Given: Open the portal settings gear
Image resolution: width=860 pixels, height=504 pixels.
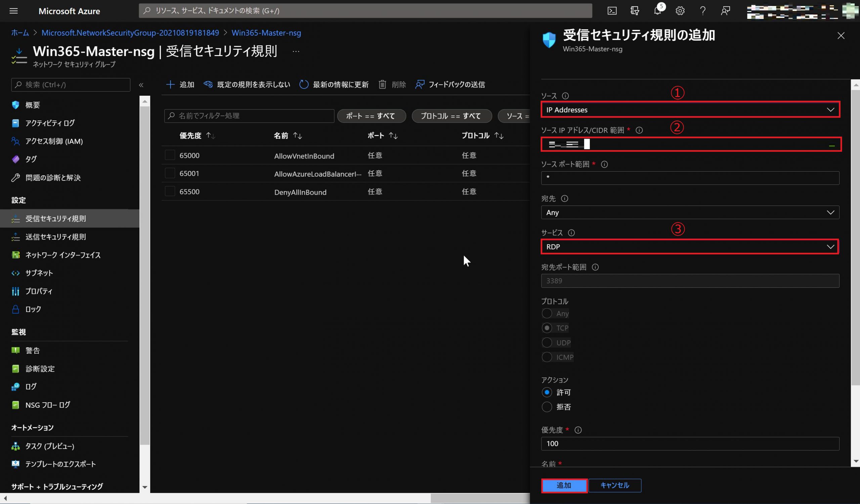Looking at the screenshot, I should 680,11.
